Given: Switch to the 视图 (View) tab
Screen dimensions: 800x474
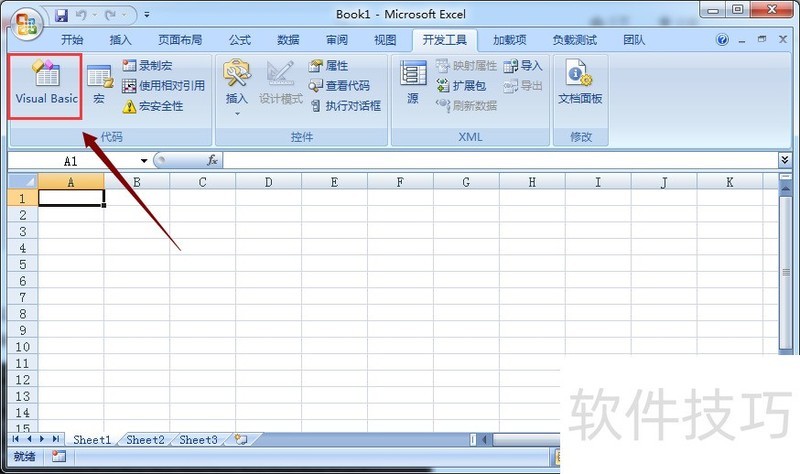Looking at the screenshot, I should [x=385, y=40].
